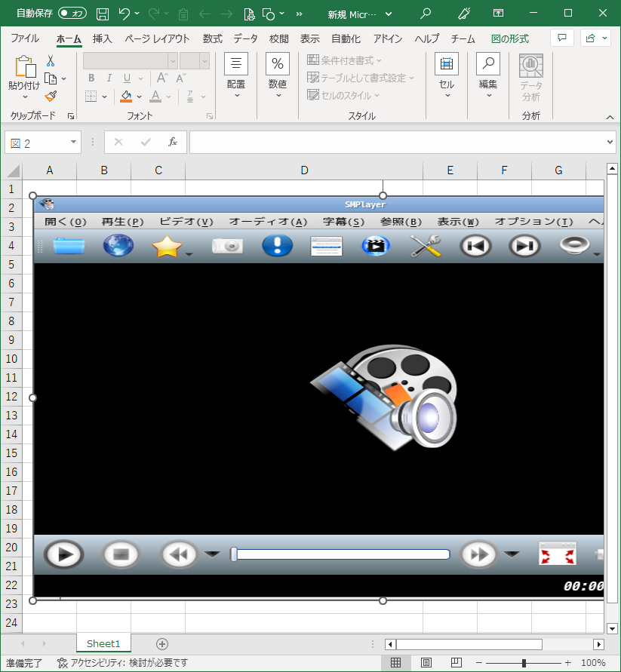Click the shapes icon in the quick access toolbar

click(269, 14)
